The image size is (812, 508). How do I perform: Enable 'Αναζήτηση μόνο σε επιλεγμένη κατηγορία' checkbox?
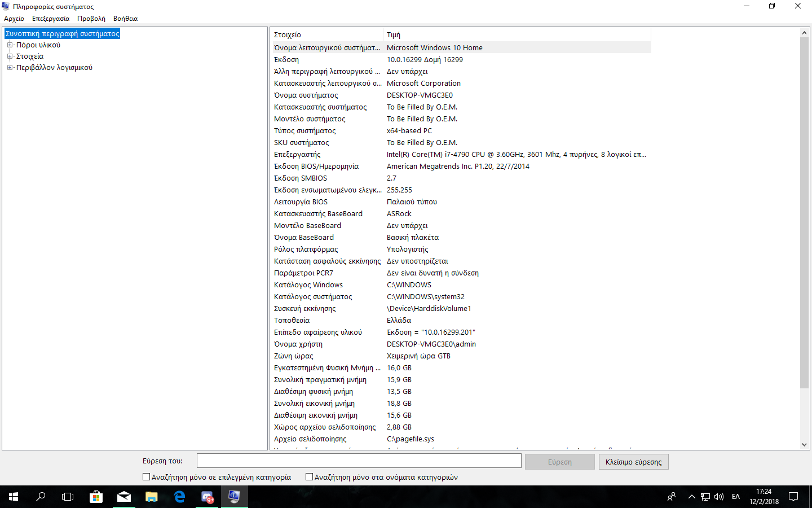point(147,477)
